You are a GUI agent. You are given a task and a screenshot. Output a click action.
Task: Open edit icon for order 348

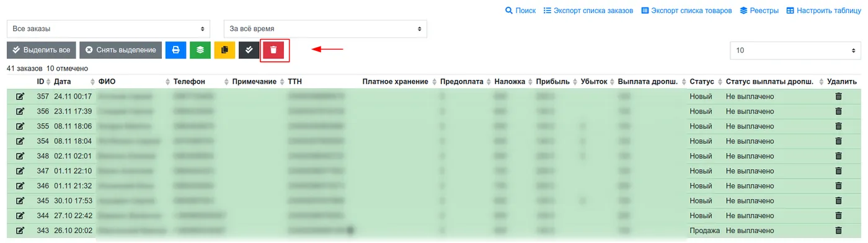pos(20,156)
